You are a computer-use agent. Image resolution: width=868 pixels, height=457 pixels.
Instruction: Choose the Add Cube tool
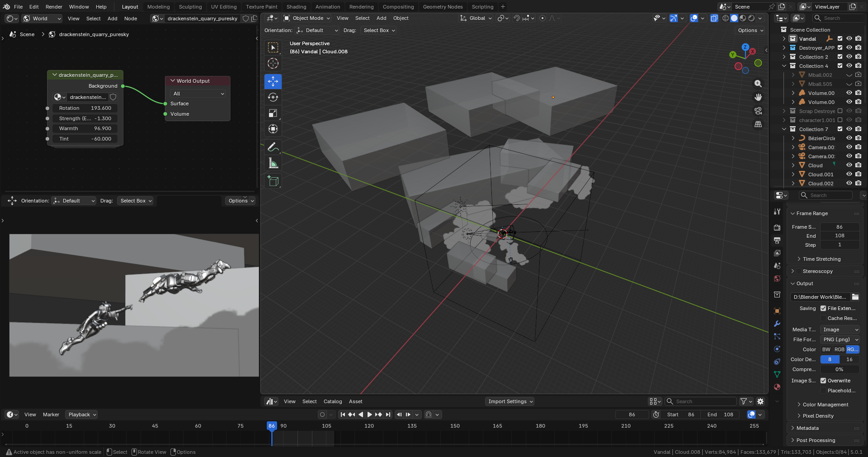273,181
